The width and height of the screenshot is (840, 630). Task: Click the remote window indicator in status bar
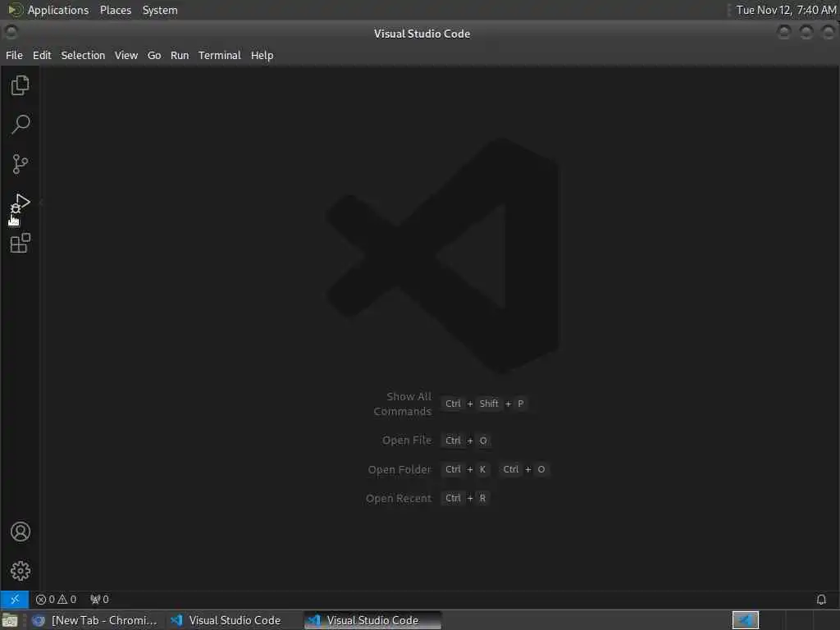[15, 600]
